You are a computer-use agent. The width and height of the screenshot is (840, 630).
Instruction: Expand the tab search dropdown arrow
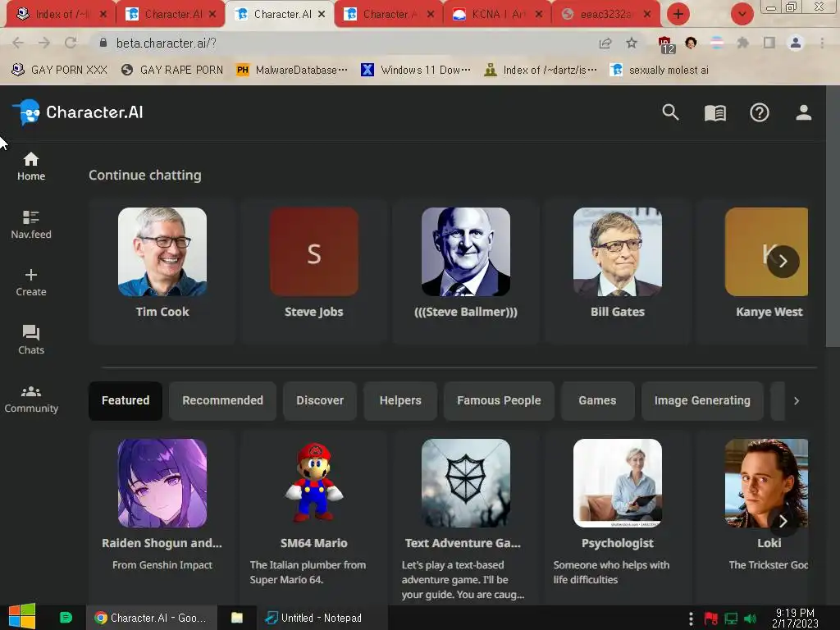(x=742, y=14)
